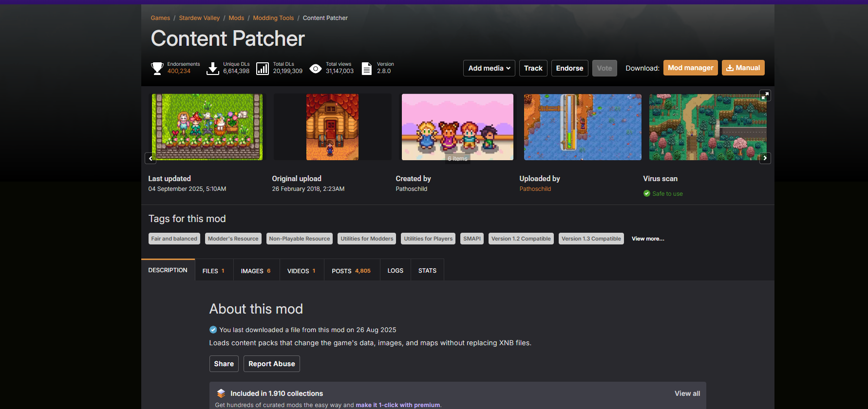Screen dimensions: 868x409
Task: Click the blue downloaded checkmark icon
Action: point(213,330)
